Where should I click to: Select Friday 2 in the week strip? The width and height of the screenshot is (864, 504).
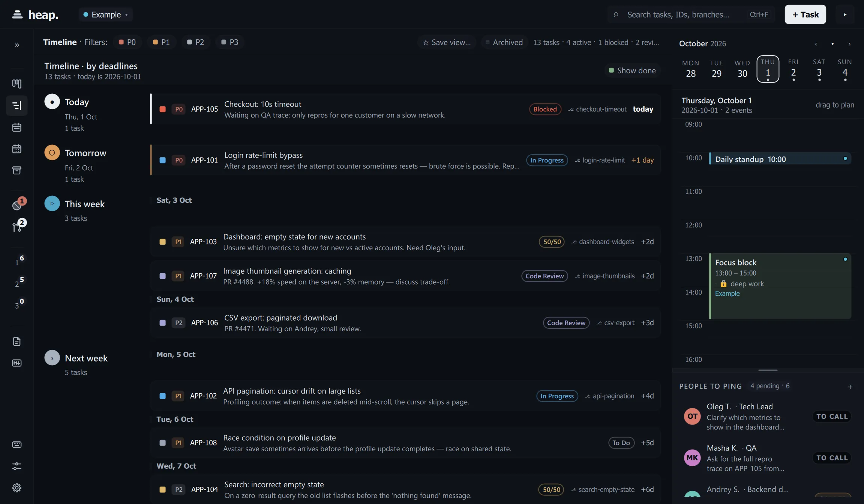(x=793, y=69)
